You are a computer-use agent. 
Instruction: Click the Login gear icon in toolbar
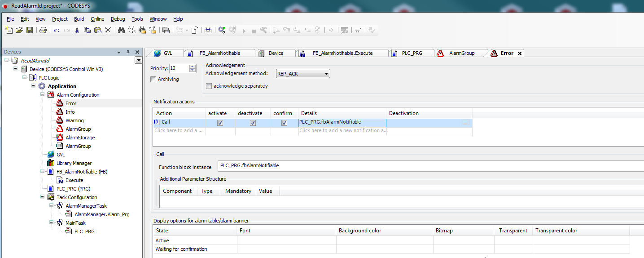222,30
